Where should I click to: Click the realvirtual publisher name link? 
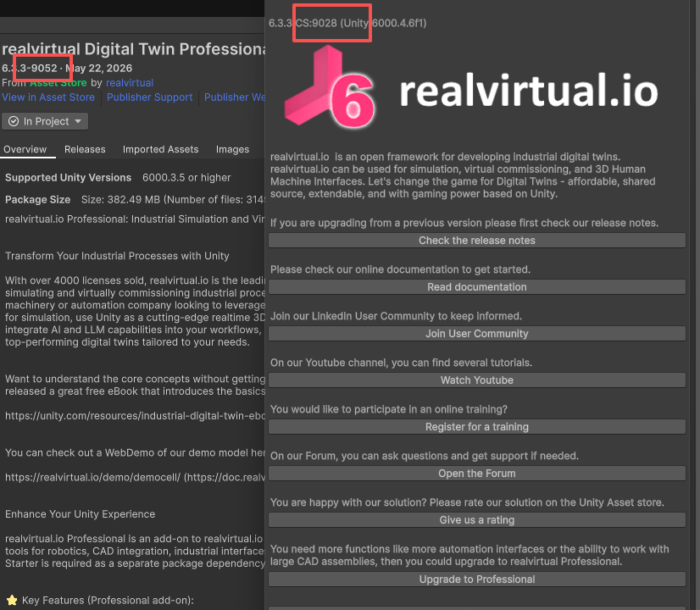coord(130,83)
